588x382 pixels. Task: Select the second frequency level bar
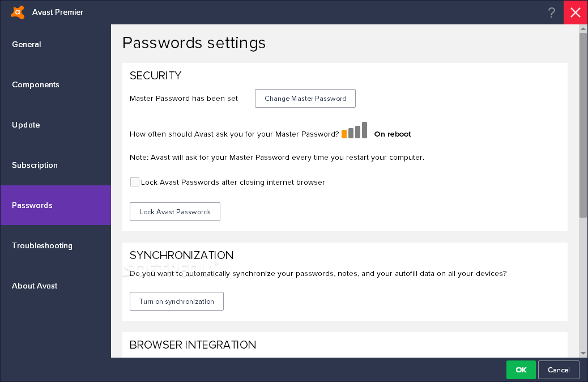coord(351,133)
